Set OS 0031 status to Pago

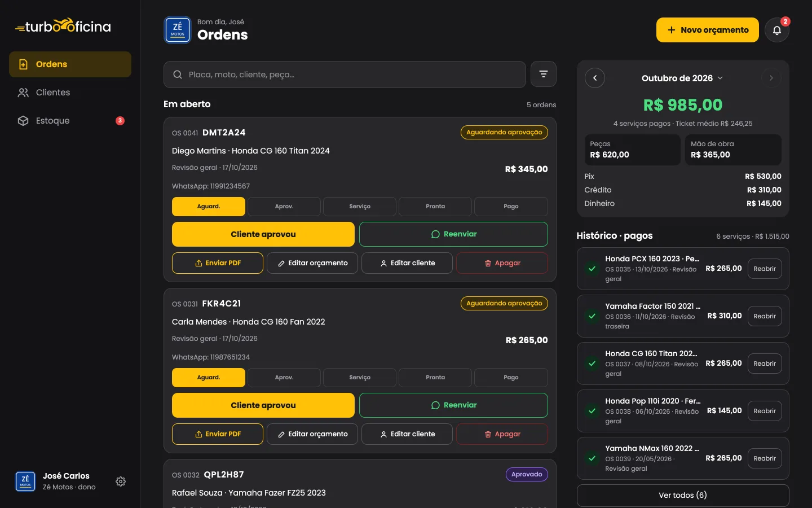[511, 378]
